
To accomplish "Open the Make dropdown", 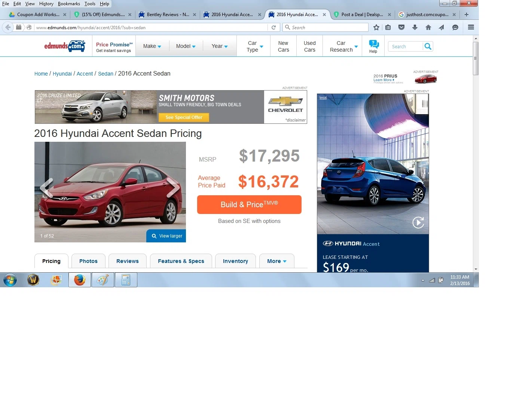I will 152,46.
